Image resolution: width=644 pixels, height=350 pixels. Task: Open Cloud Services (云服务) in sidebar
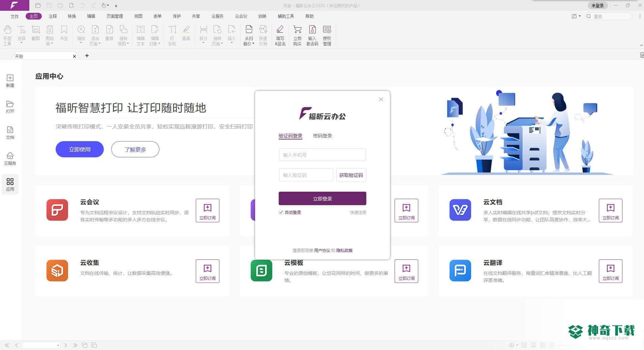(x=10, y=159)
